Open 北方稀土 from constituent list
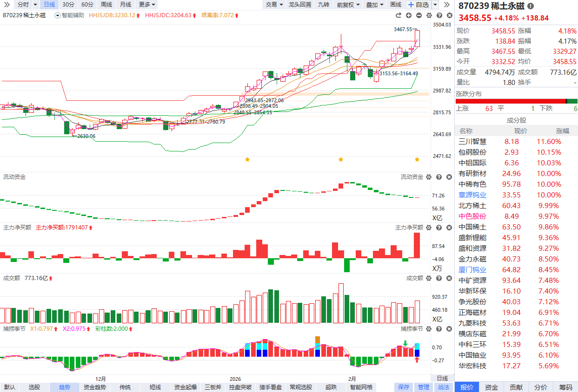Viewport: 578px width, 392px height. tap(472, 206)
